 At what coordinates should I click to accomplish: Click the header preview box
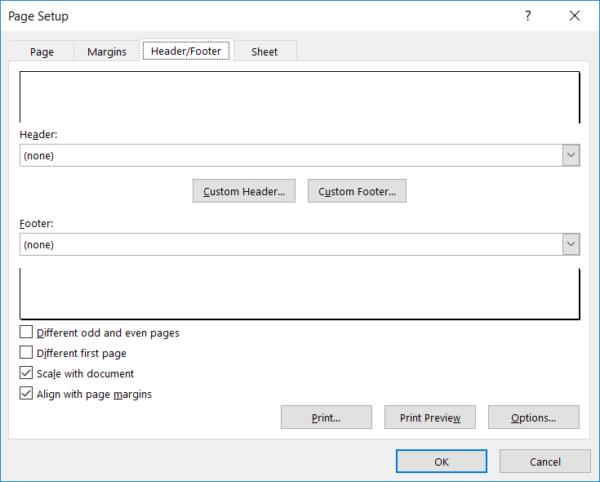(x=299, y=97)
